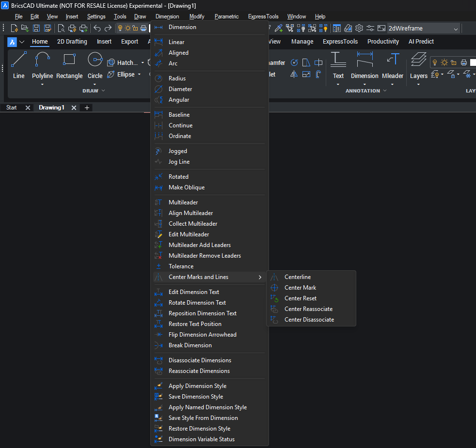Select Center Reset in the submenu

click(x=311, y=298)
